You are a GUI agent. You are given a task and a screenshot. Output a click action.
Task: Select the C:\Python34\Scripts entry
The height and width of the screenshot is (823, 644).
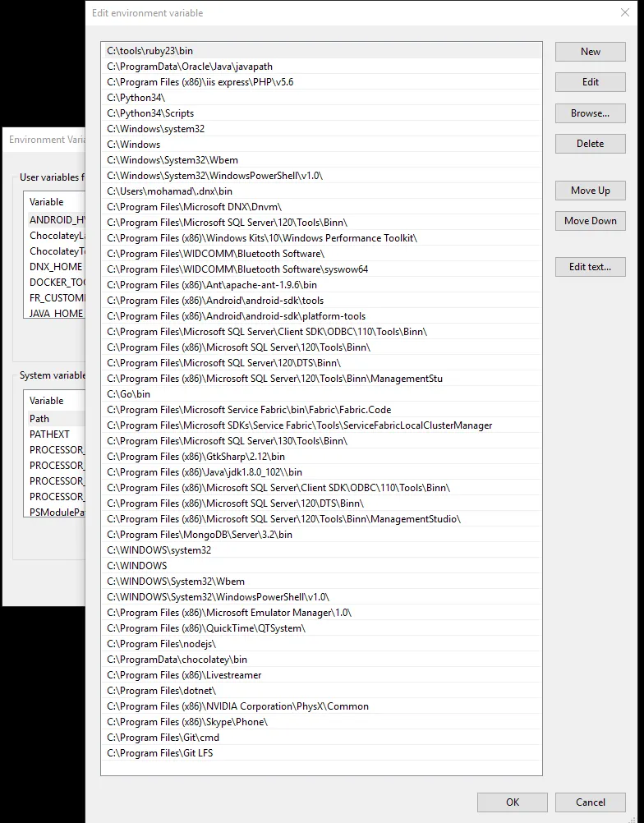[321, 113]
